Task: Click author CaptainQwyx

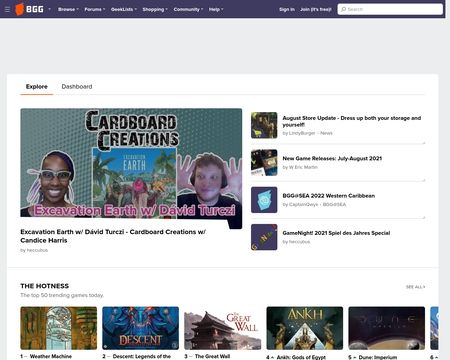Action: 303,204
